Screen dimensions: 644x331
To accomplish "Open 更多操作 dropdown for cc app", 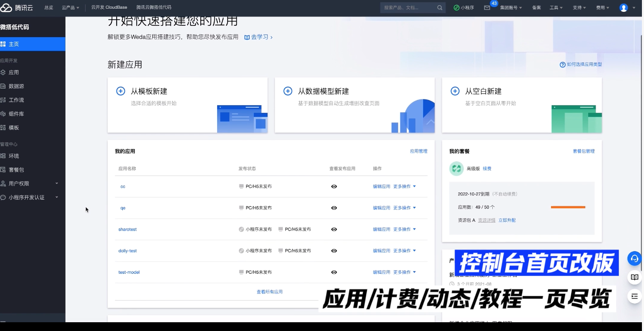I will pyautogui.click(x=405, y=187).
